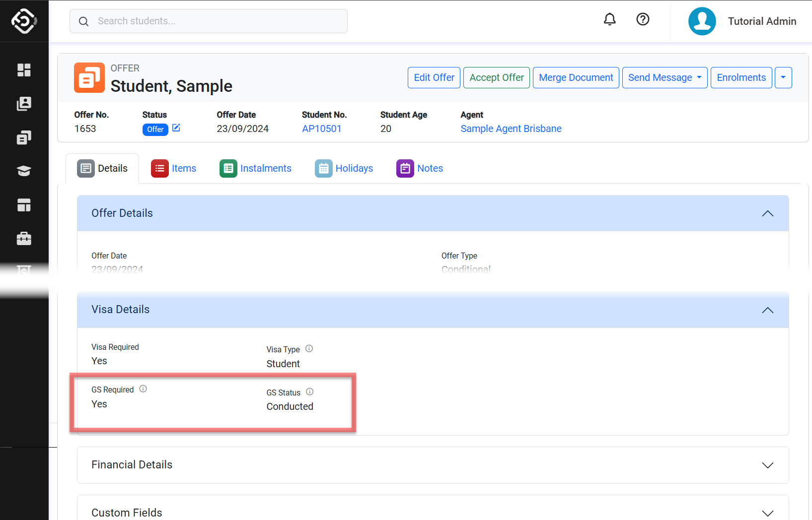Switch to the Instalments tab

tap(256, 169)
